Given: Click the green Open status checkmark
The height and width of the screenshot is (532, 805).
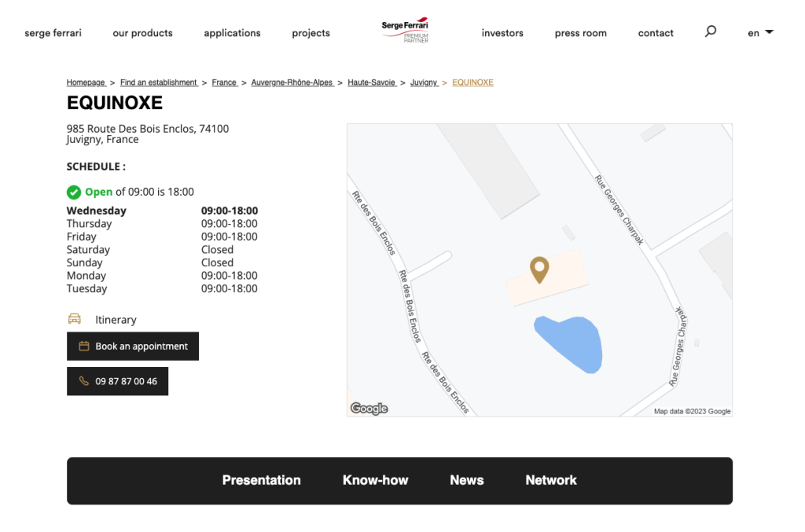Looking at the screenshot, I should [x=74, y=193].
